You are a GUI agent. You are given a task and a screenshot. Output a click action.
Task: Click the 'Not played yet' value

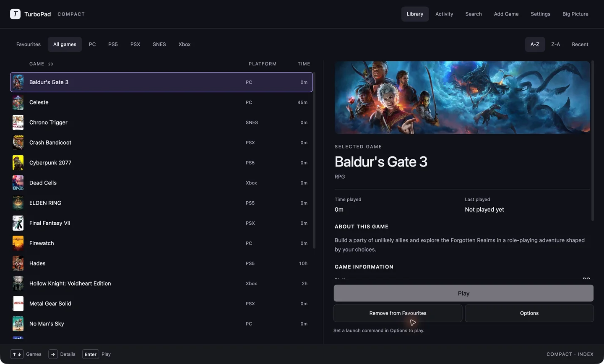pyautogui.click(x=484, y=210)
